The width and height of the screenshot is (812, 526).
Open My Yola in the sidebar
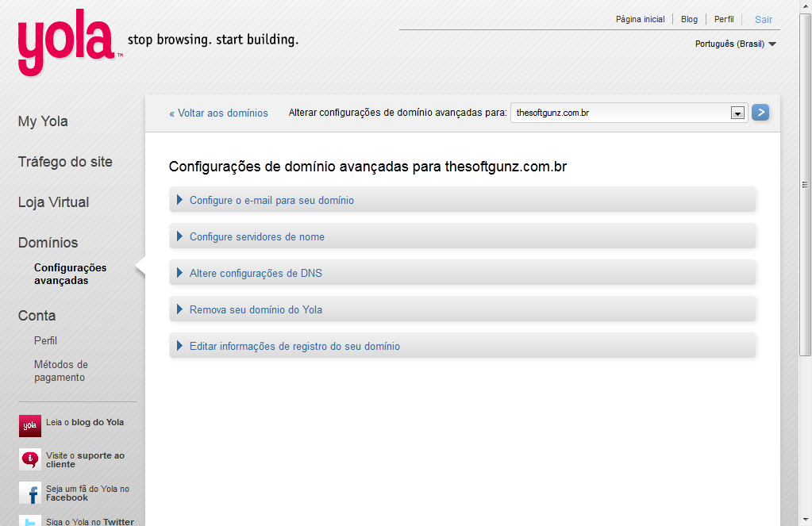coord(43,121)
